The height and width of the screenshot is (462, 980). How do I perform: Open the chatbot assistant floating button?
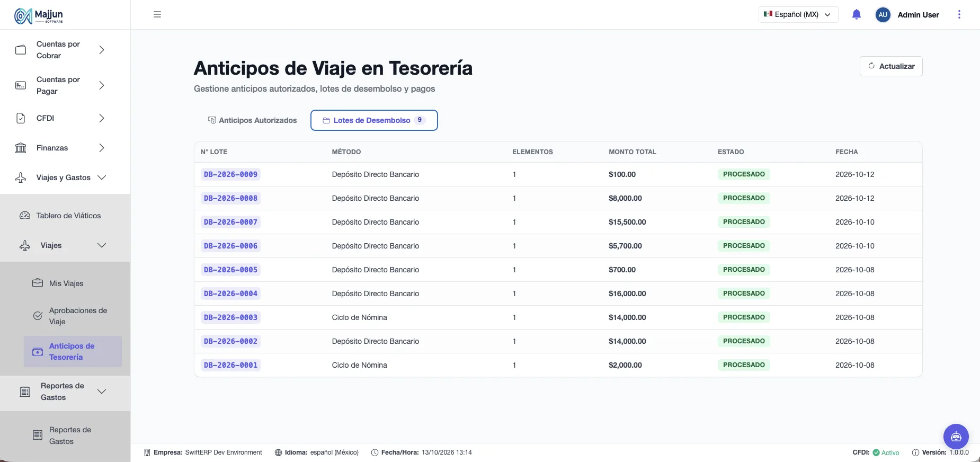(x=956, y=437)
